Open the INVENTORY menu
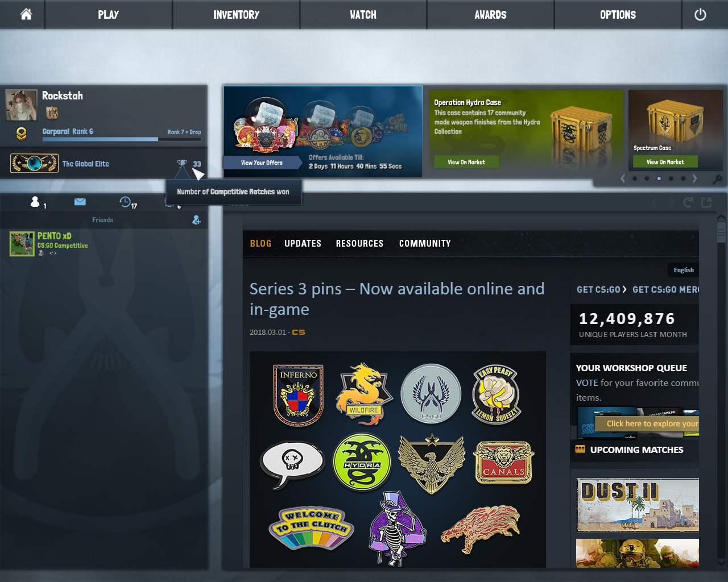The width and height of the screenshot is (728, 582). point(236,15)
